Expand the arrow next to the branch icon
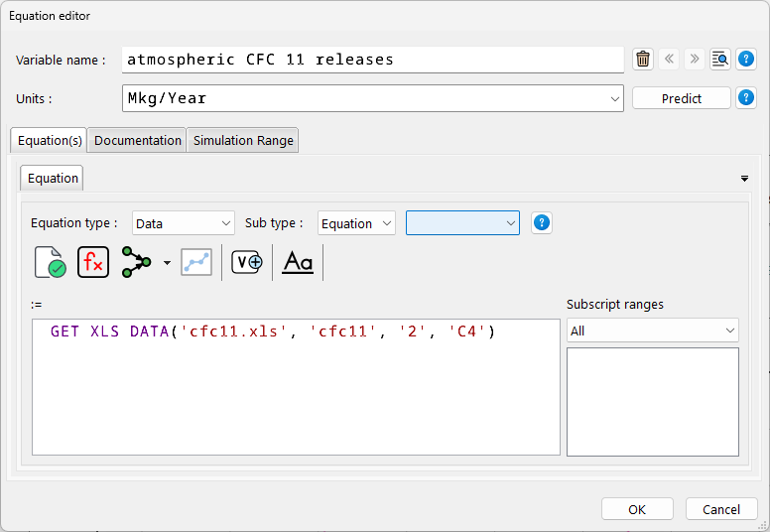This screenshot has width=770, height=532. tap(167, 263)
